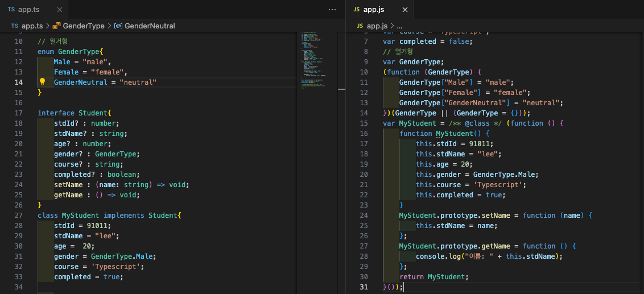The width and height of the screenshot is (644, 294).
Task: Open the More Actions ellipsis menu
Action: click(332, 10)
